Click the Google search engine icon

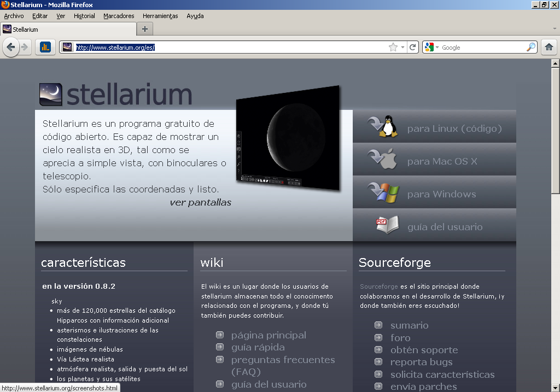pyautogui.click(x=429, y=47)
